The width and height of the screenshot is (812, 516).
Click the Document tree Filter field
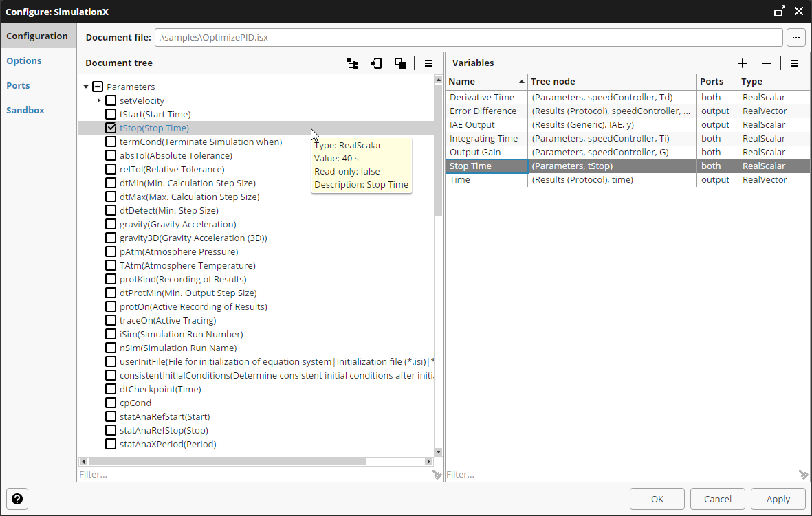(x=255, y=475)
